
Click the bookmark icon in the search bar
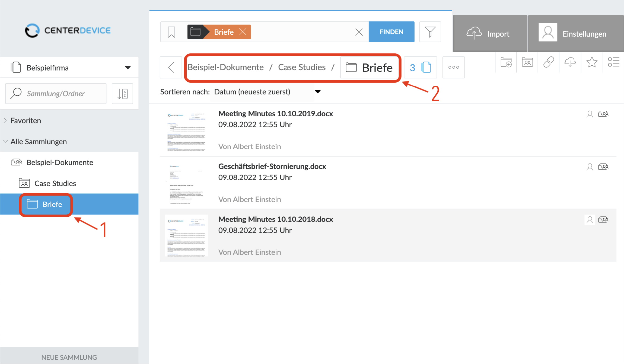(171, 32)
